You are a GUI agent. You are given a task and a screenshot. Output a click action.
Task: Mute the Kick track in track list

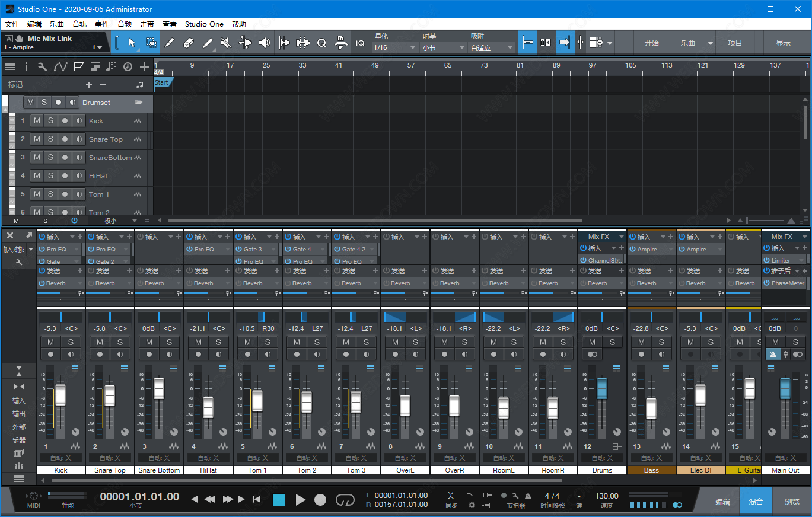pos(37,121)
